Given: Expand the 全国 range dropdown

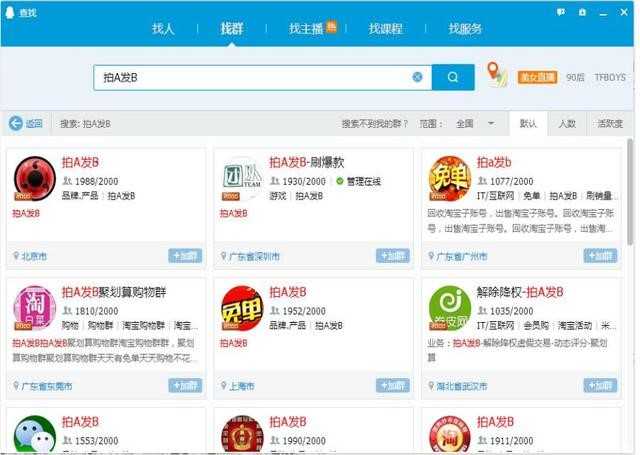Looking at the screenshot, I should (475, 123).
